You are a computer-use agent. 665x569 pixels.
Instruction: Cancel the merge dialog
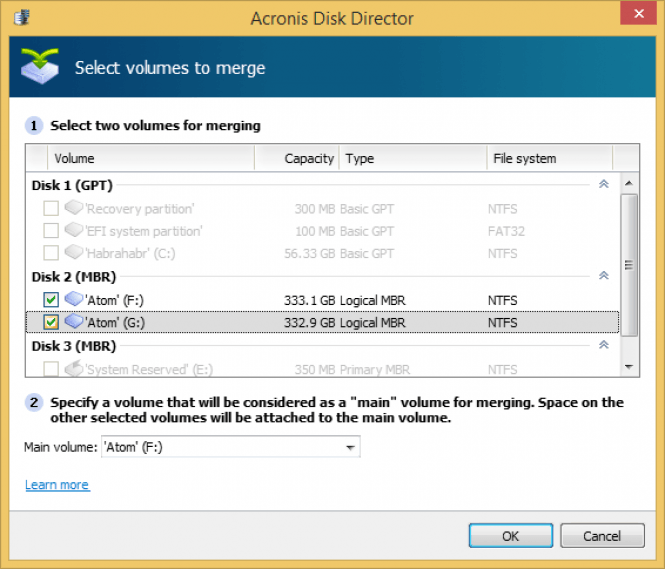tap(603, 536)
